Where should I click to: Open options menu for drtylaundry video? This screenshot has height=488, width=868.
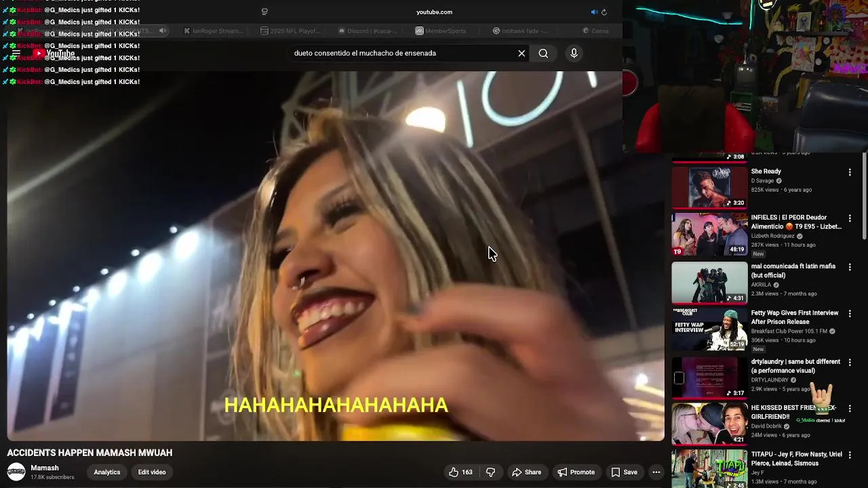[850, 363]
